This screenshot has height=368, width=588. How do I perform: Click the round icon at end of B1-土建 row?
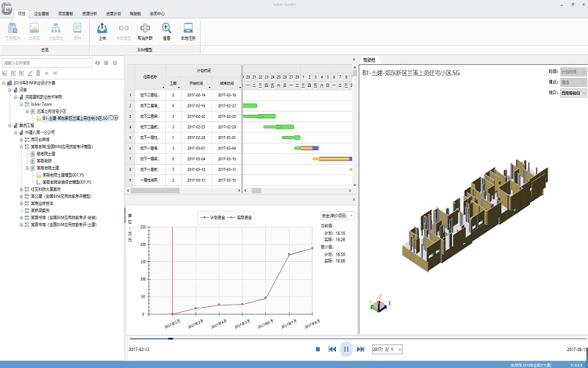(x=116, y=118)
